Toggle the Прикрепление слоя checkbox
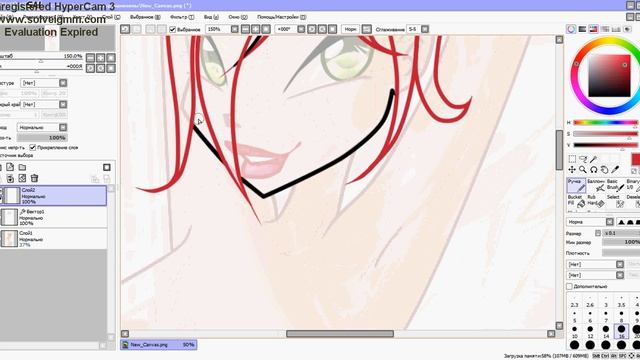 pos(33,147)
